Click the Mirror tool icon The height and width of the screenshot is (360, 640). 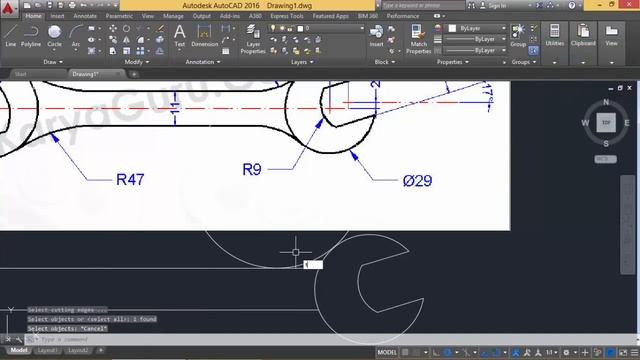(127, 40)
